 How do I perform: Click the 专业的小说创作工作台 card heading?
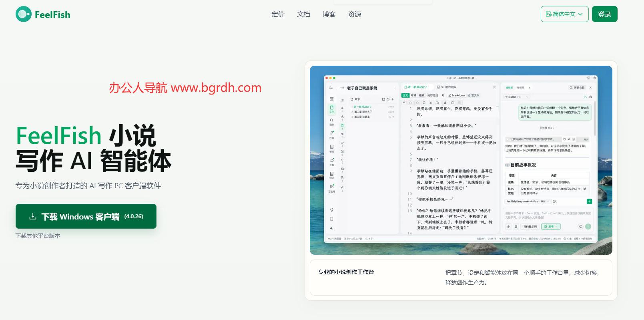[x=346, y=272]
